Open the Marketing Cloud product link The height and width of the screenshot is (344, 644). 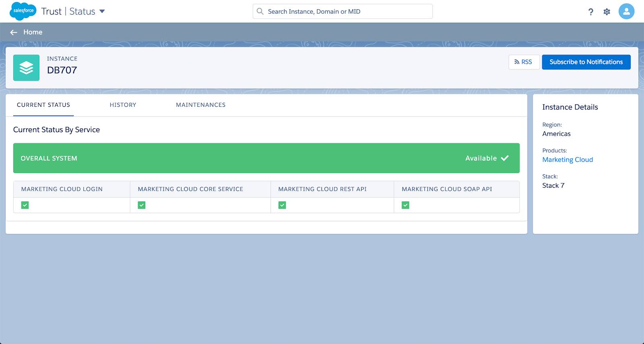568,160
